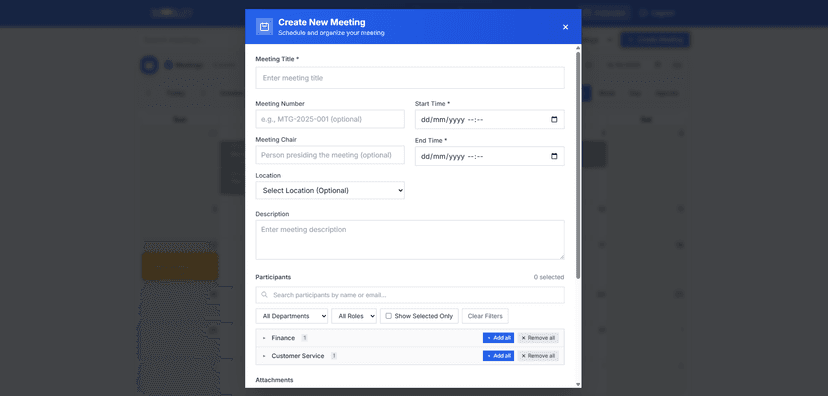Open the All Roles filter dropdown
828x396 pixels.
click(354, 316)
